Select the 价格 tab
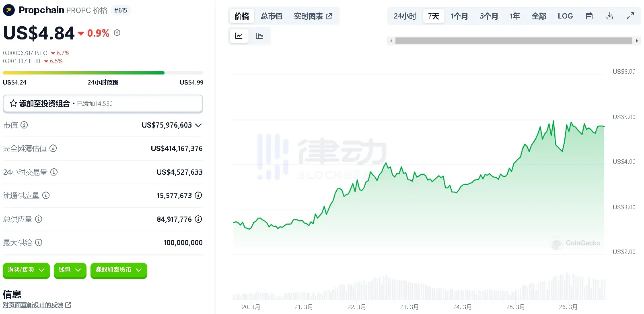 241,16
